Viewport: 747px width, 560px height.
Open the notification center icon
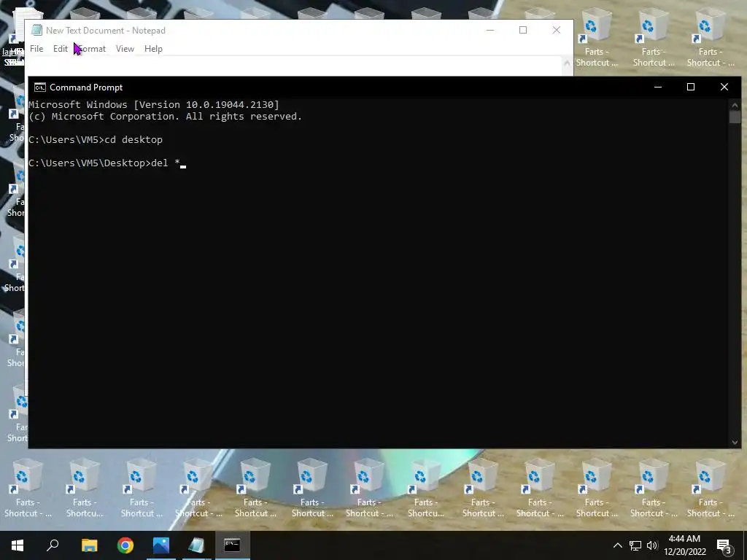724,545
